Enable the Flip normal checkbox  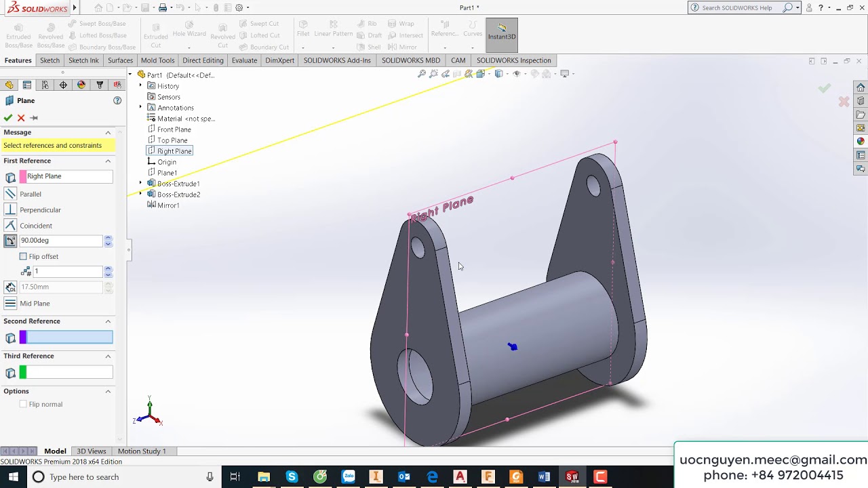pos(23,404)
